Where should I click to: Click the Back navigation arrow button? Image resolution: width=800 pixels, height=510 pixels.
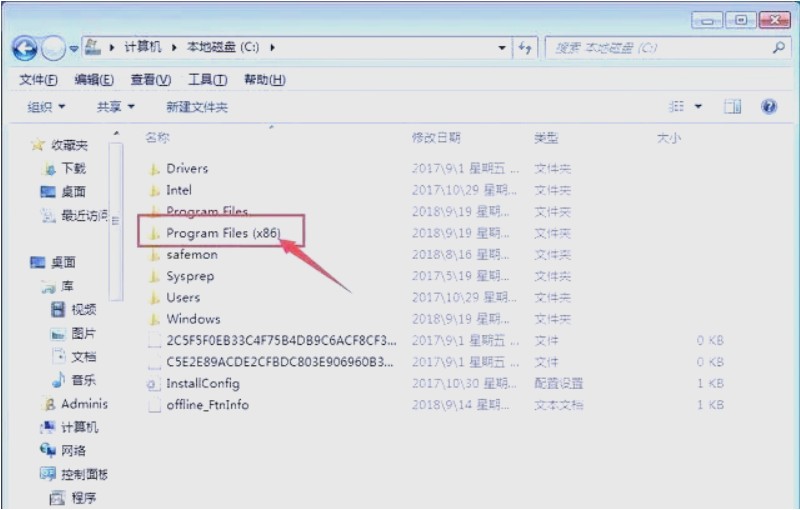click(x=26, y=48)
